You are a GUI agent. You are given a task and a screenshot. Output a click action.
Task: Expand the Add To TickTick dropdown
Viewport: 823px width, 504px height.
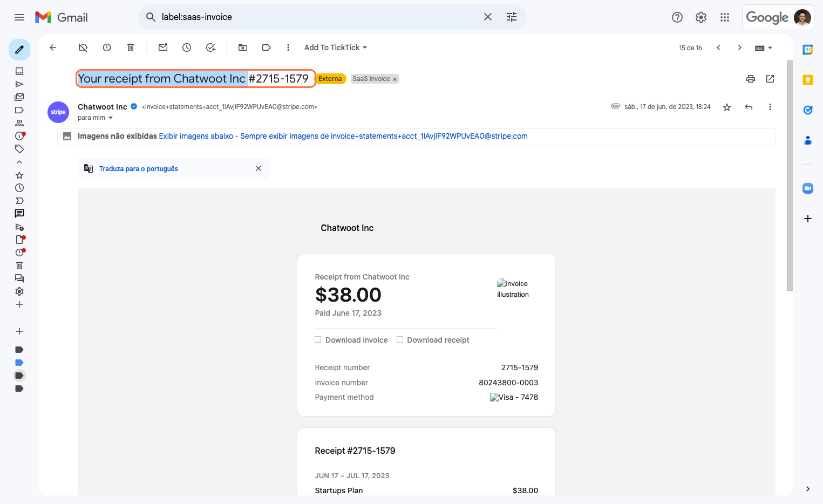336,47
